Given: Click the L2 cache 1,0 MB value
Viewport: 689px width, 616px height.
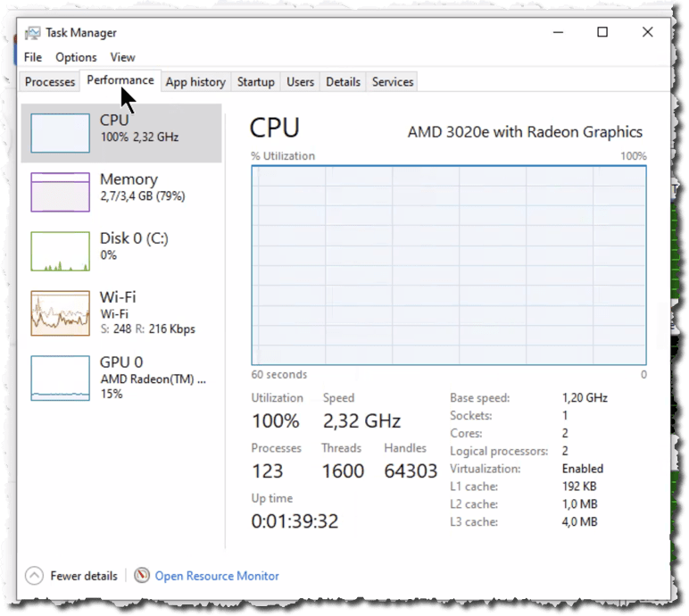Looking at the screenshot, I should click(579, 504).
